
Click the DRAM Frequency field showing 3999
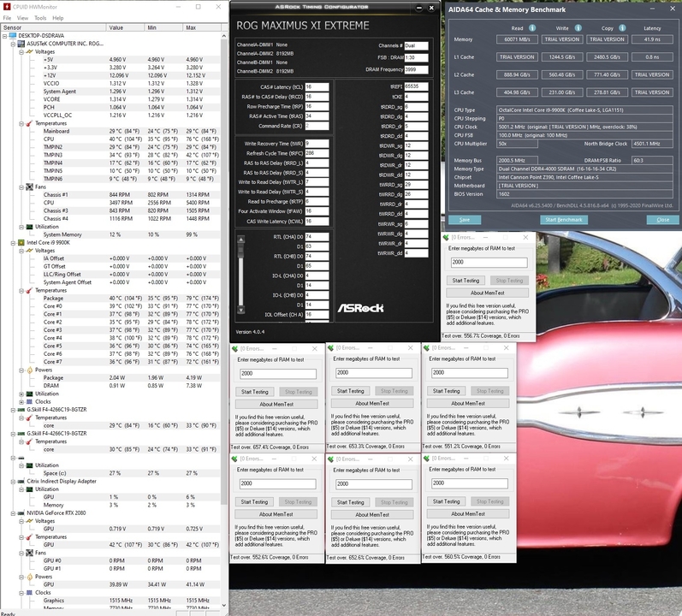416,69
